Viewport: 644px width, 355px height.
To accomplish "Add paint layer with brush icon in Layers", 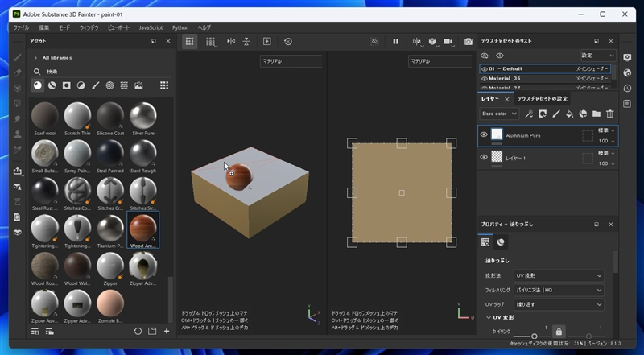I will 555,114.
